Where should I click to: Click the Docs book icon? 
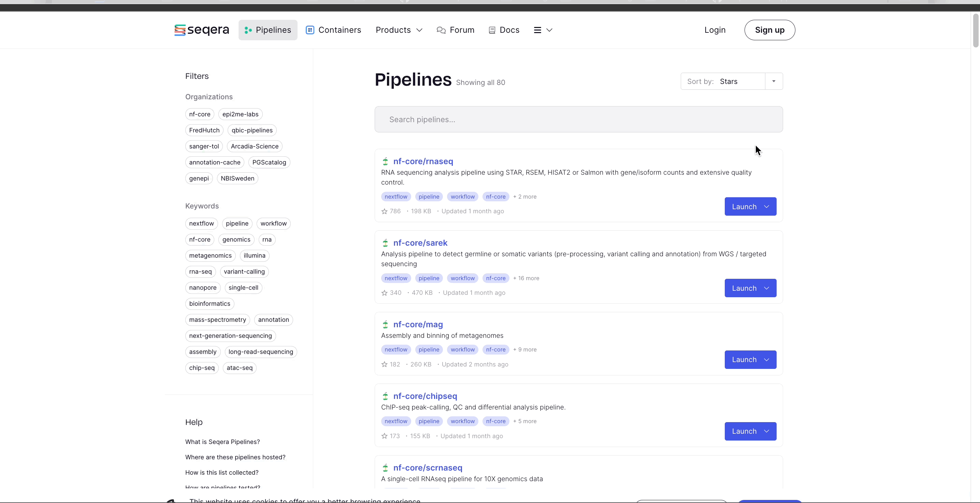point(493,30)
